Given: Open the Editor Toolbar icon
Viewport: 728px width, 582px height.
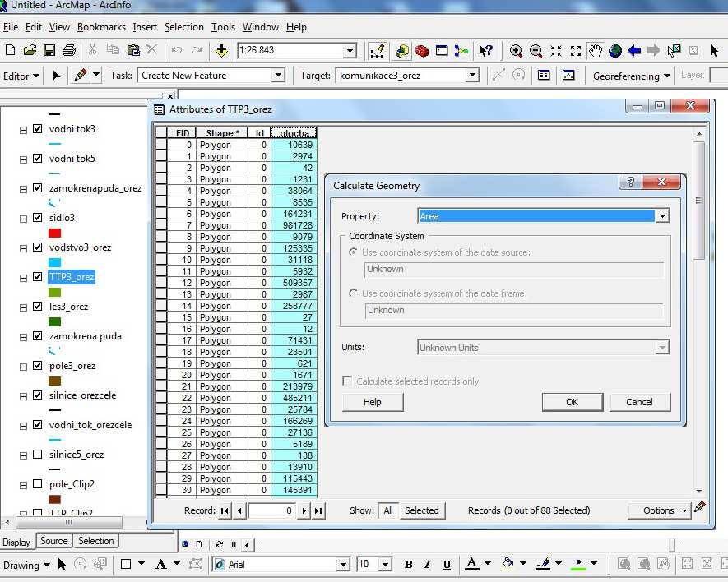Looking at the screenshot, I should coord(378,50).
